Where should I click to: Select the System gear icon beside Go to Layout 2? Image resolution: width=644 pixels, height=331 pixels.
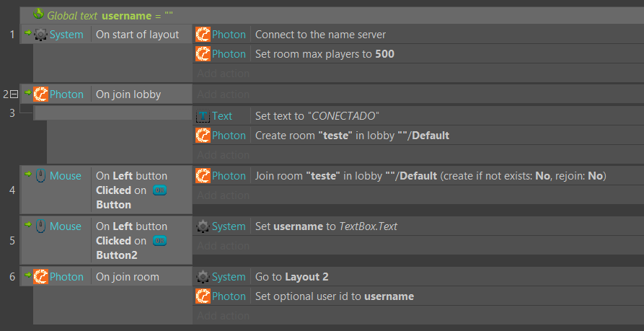tap(203, 277)
